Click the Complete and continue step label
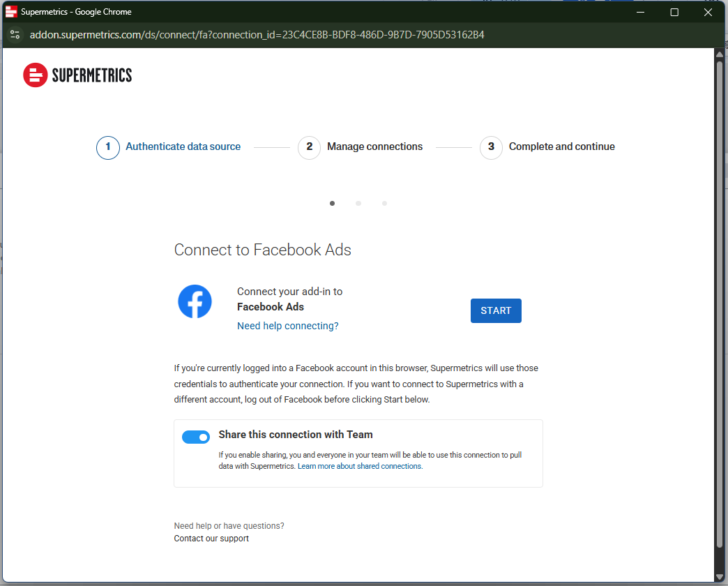 click(x=561, y=146)
